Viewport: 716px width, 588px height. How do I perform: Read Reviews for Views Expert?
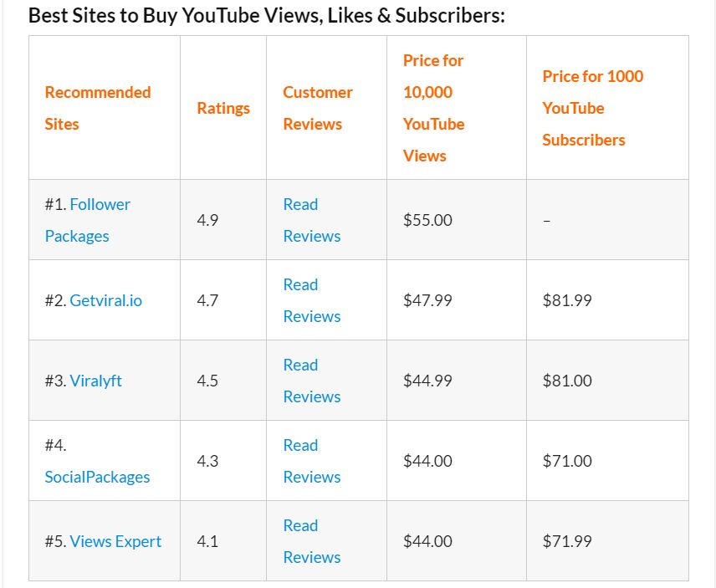point(311,541)
